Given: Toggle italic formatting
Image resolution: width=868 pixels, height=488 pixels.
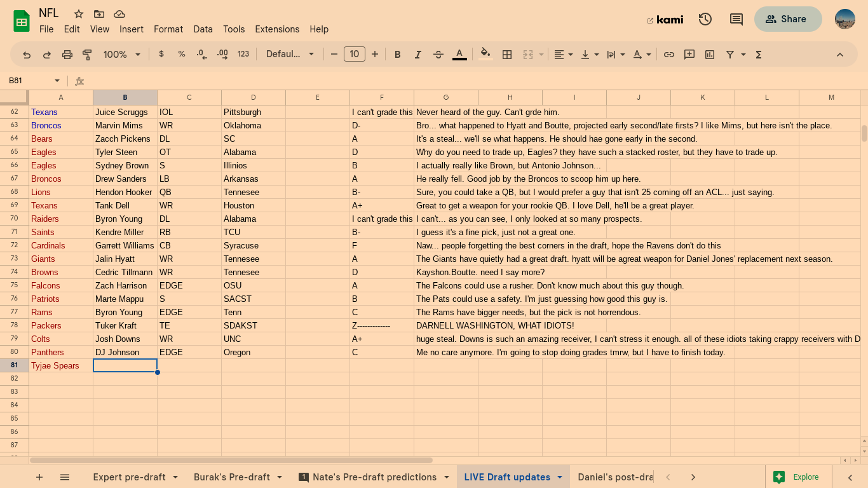Looking at the screenshot, I should click(x=418, y=55).
